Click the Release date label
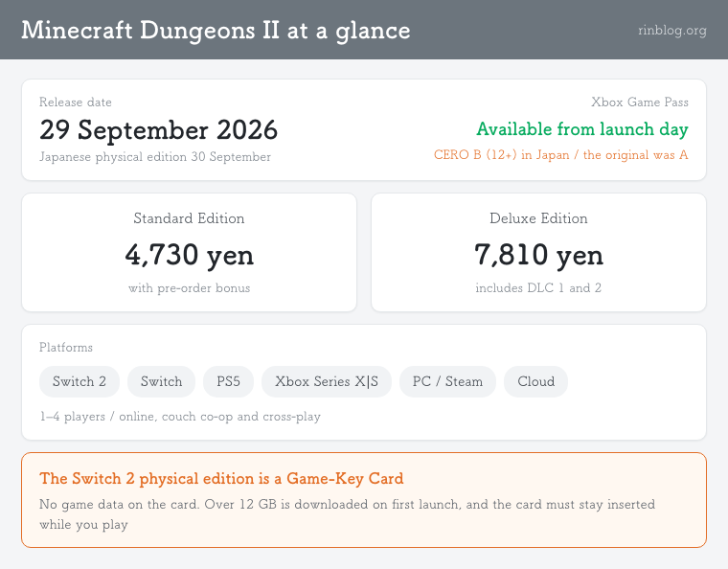728x569 pixels. coord(76,102)
